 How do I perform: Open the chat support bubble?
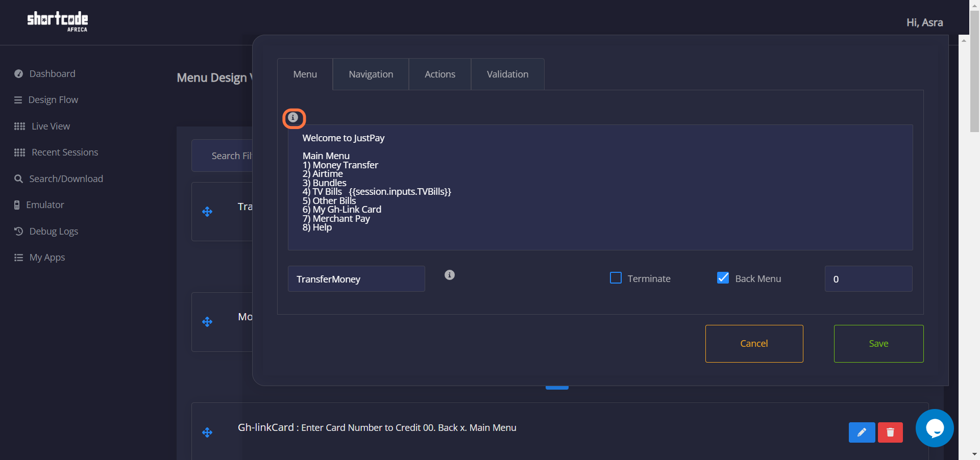[x=935, y=428]
